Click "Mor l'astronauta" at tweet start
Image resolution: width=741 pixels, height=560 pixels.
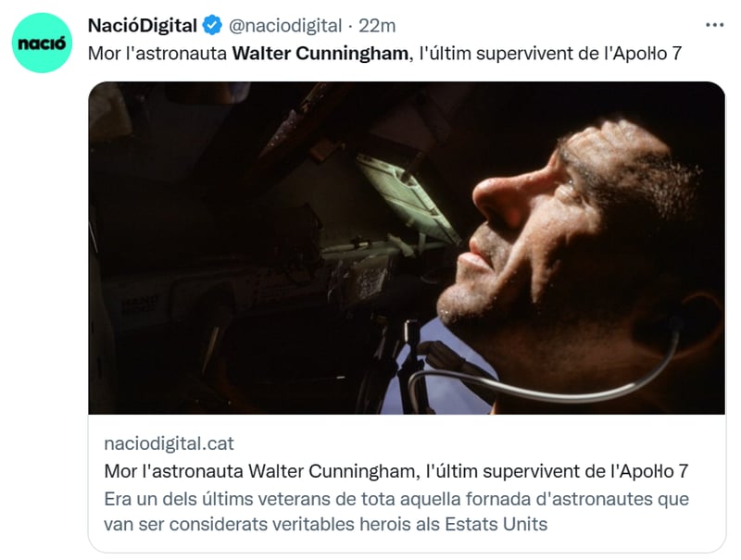(x=157, y=54)
